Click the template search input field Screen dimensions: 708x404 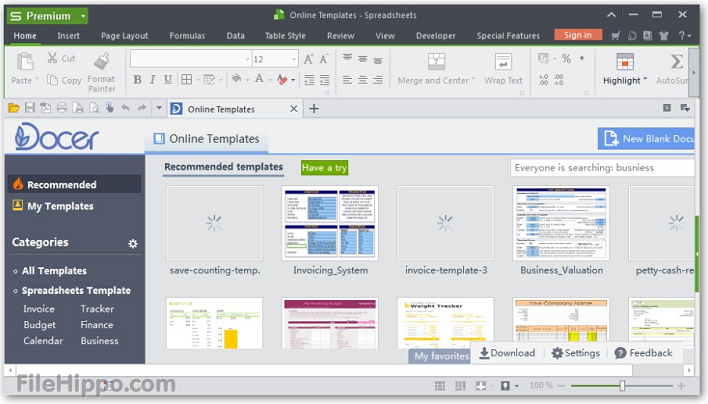602,167
